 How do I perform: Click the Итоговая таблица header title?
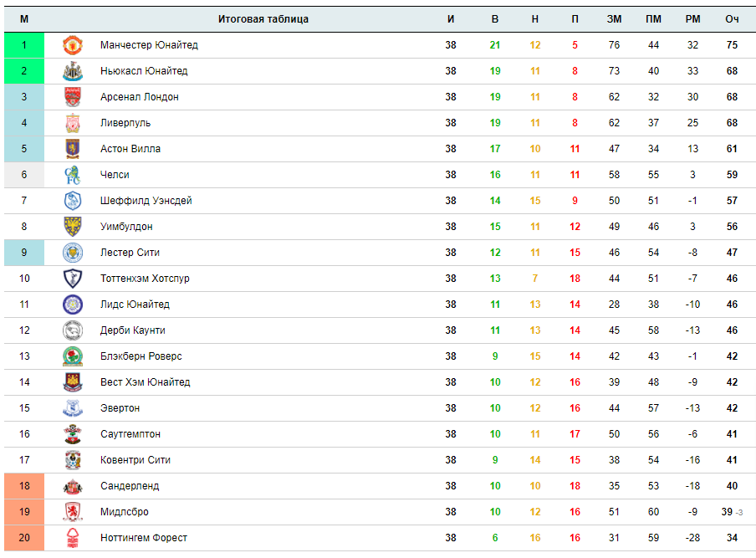click(263, 19)
